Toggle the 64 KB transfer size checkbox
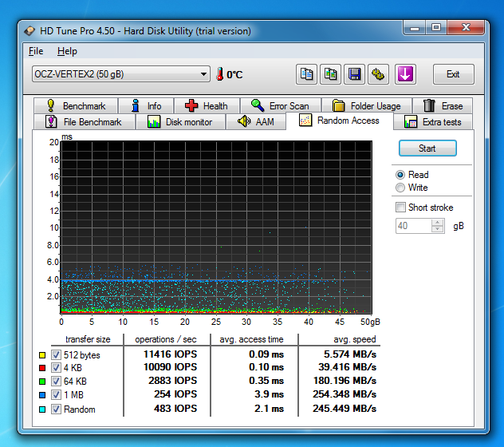Image resolution: width=504 pixels, height=447 pixels. click(56, 382)
